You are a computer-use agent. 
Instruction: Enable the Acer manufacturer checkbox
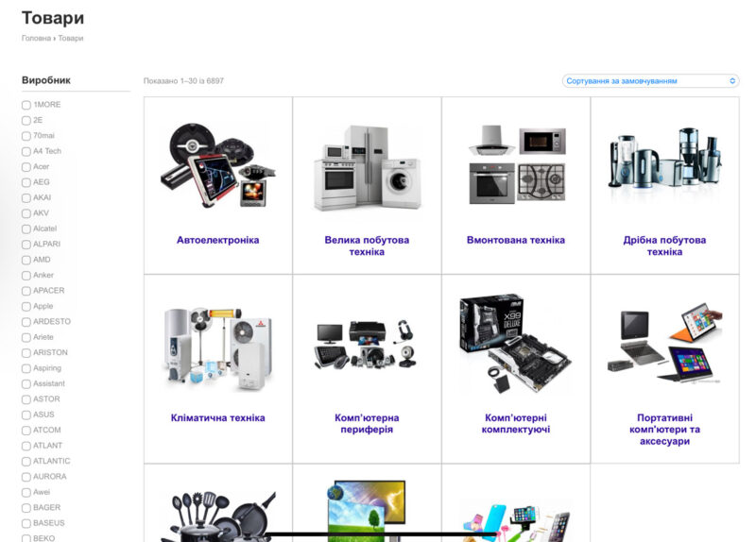pos(26,167)
